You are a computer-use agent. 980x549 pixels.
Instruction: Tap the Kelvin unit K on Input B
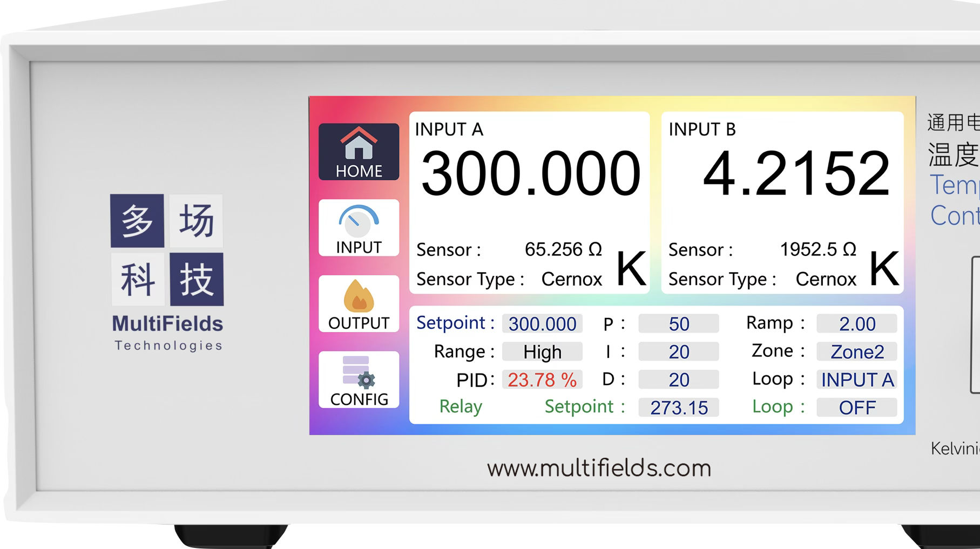(x=884, y=268)
